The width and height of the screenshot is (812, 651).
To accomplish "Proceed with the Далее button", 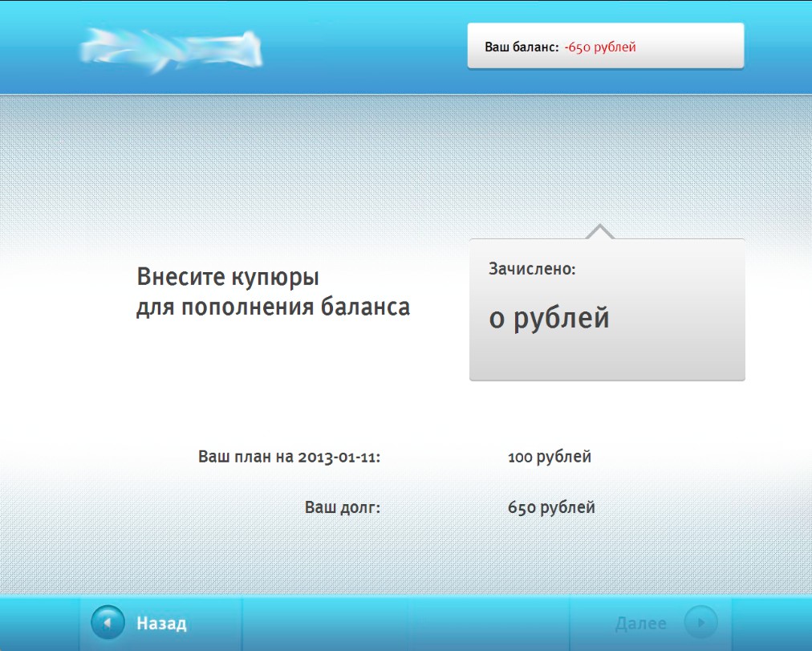I will [651, 623].
